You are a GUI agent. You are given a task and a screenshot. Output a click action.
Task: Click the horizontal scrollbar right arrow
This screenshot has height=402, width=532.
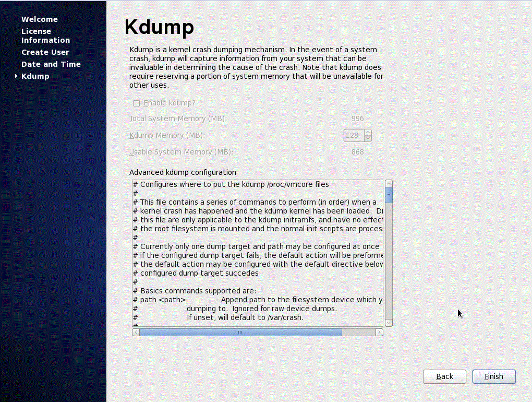pyautogui.click(x=379, y=332)
